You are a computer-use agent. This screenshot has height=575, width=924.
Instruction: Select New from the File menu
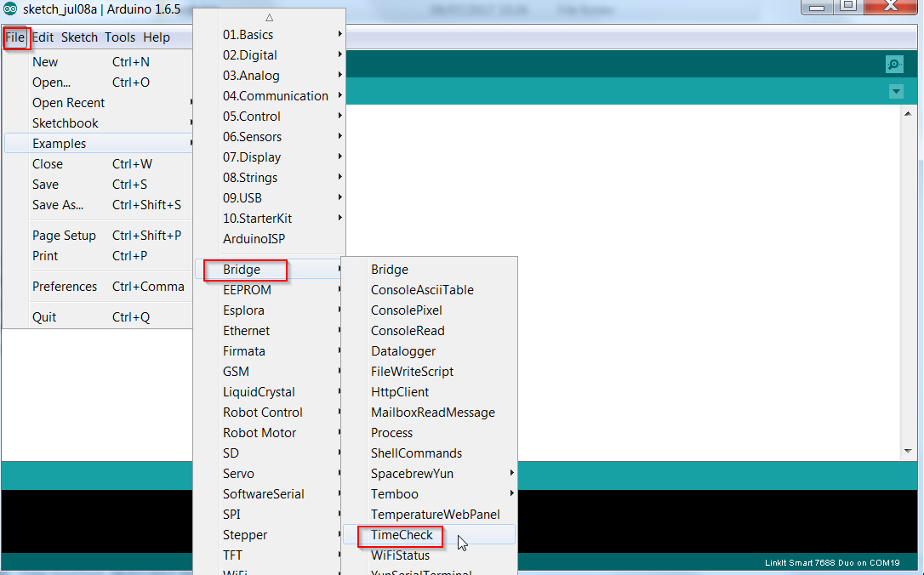(x=45, y=62)
